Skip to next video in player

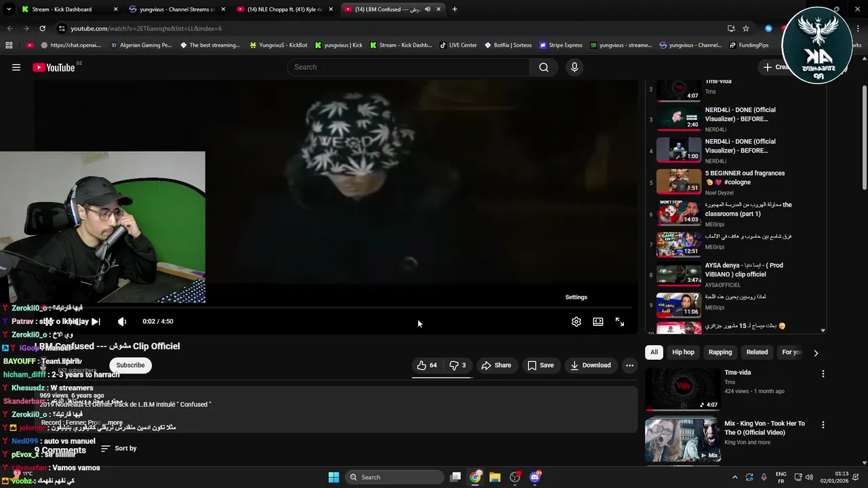coord(96,322)
